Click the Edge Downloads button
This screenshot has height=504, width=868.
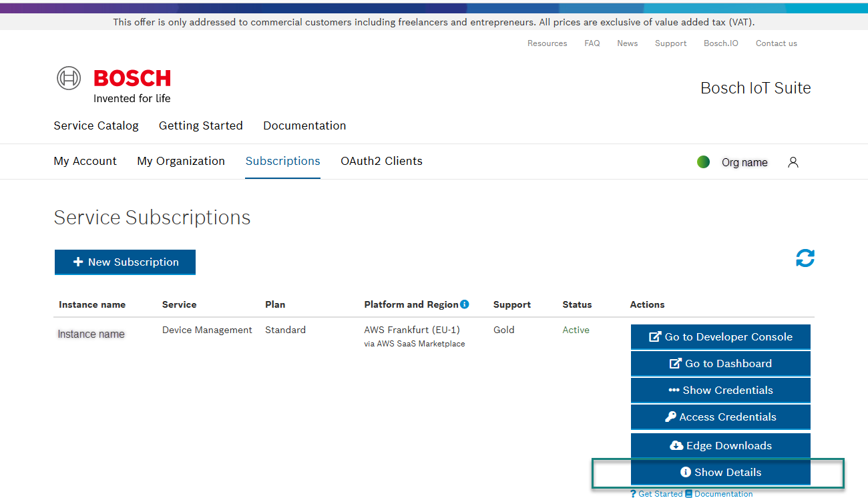[x=720, y=446]
